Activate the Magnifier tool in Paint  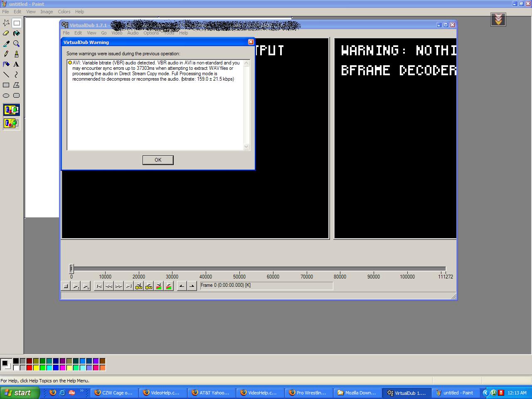[17, 44]
